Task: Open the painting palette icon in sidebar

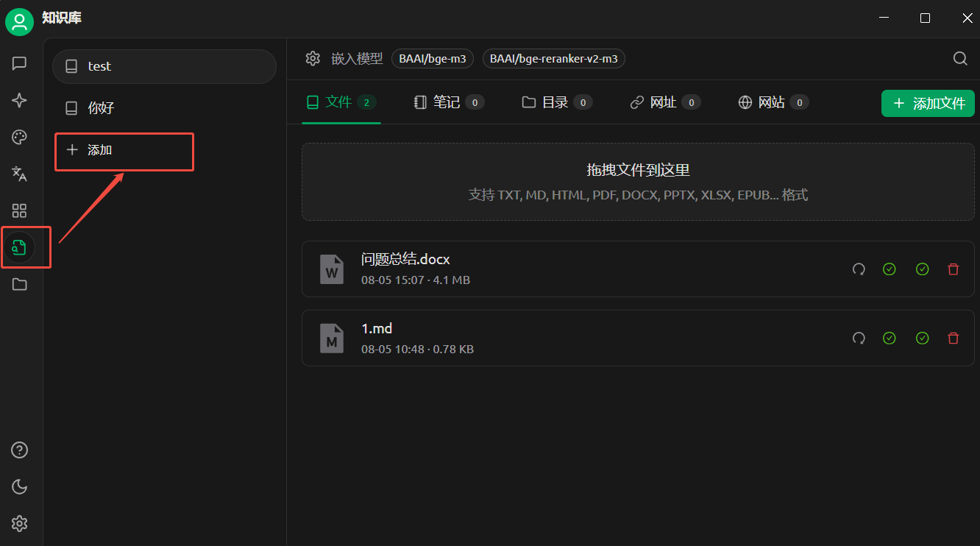Action: [20, 137]
